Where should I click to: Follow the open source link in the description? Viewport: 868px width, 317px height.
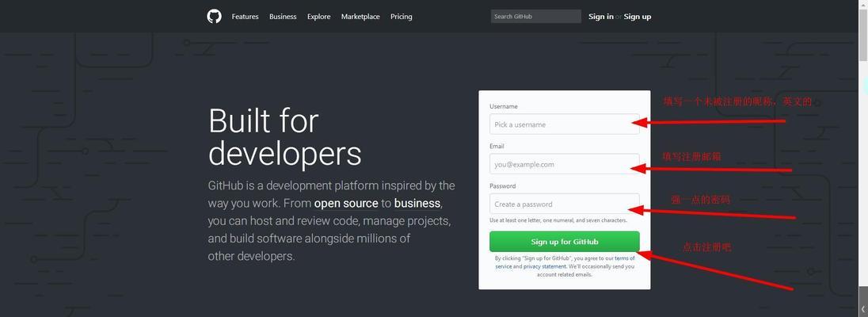point(346,204)
